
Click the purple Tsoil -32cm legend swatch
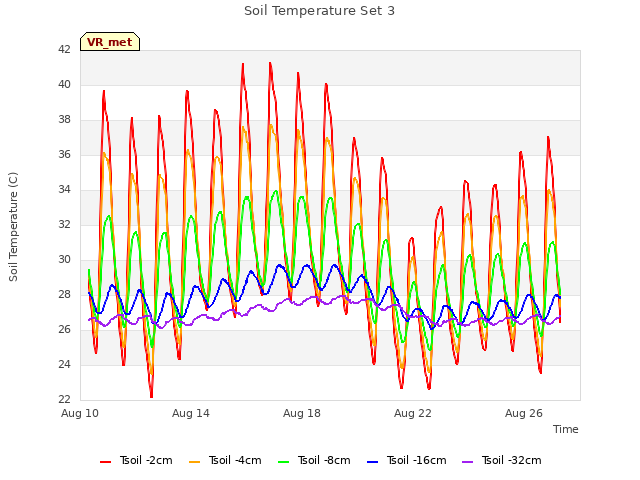(x=467, y=462)
